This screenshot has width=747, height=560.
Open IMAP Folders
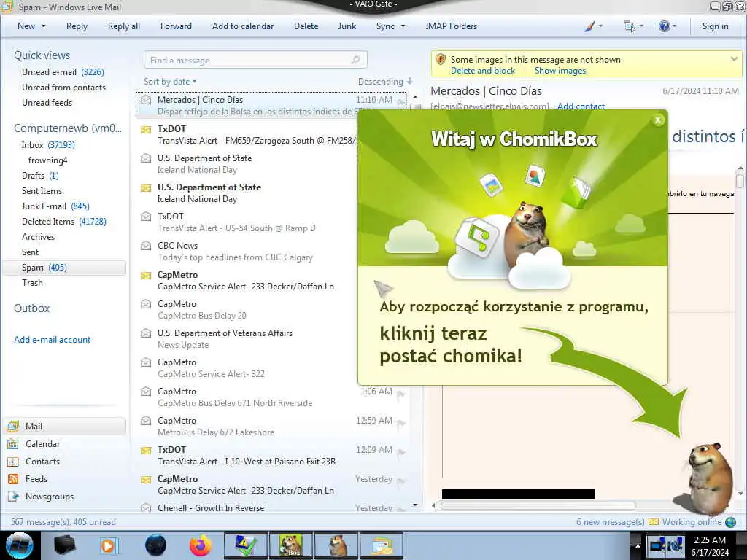(451, 26)
